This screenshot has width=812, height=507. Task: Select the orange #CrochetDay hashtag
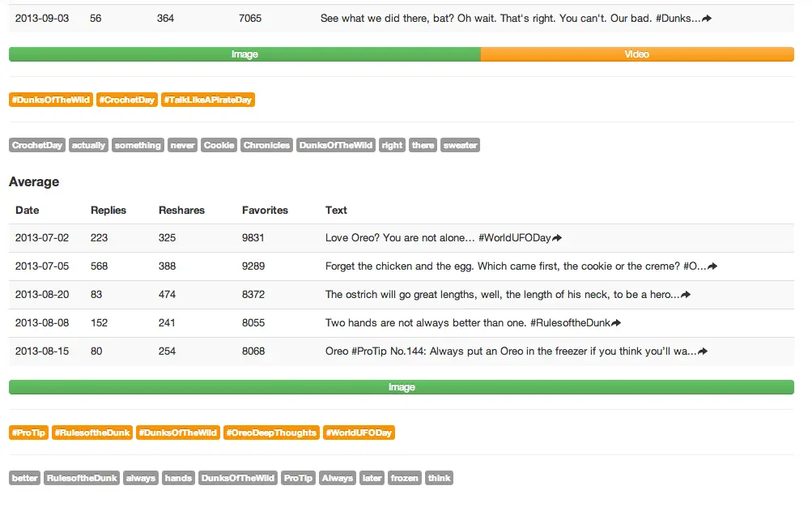pyautogui.click(x=127, y=100)
